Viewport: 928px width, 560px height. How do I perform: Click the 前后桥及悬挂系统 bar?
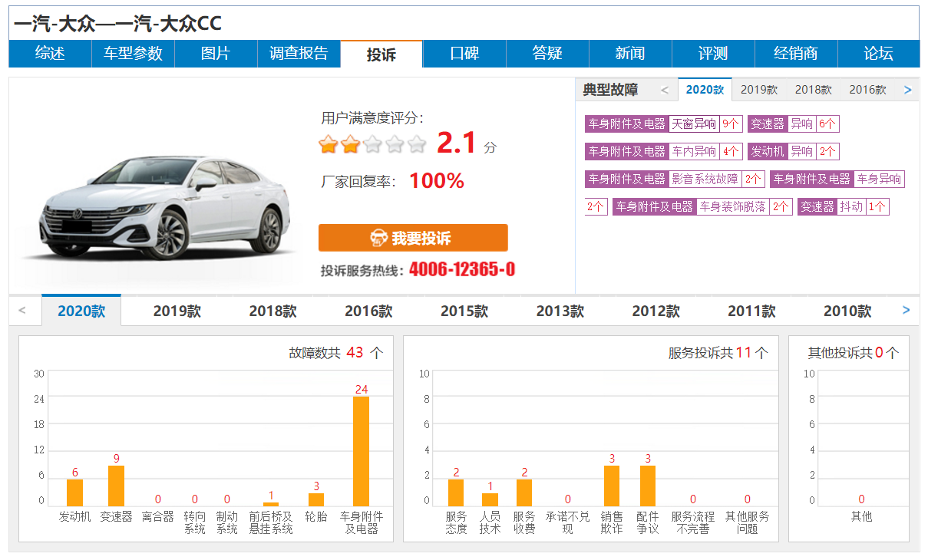coord(271,504)
